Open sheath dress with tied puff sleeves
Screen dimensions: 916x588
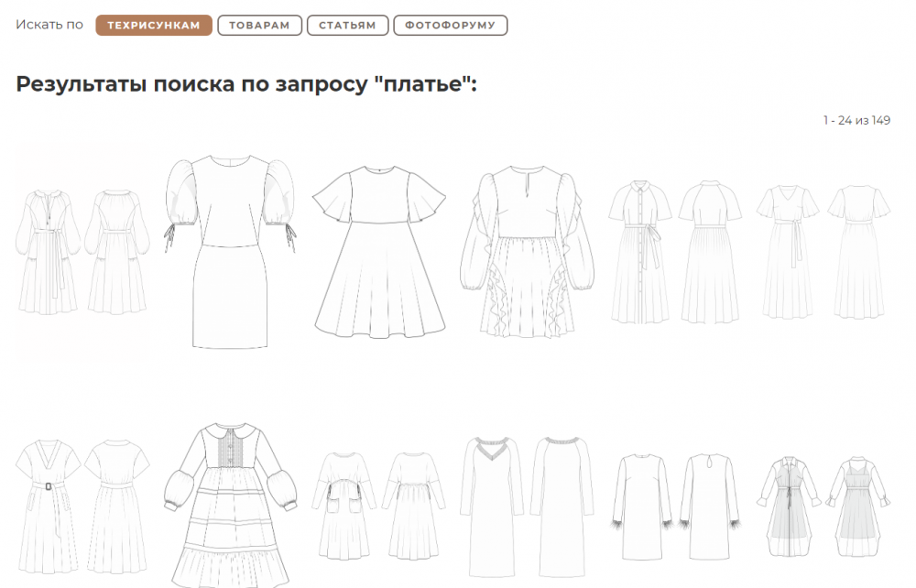coord(232,254)
